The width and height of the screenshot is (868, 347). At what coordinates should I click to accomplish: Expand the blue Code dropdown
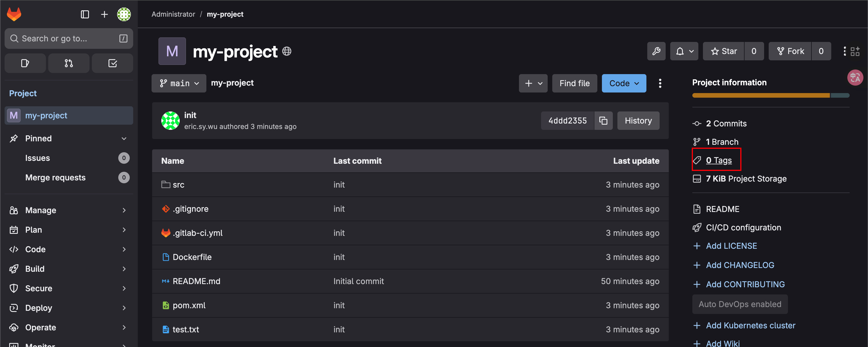tap(624, 83)
